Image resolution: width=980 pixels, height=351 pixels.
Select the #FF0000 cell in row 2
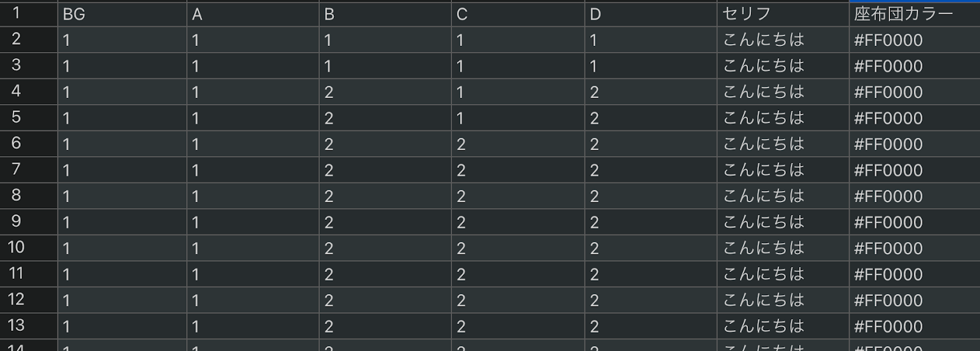tap(914, 40)
